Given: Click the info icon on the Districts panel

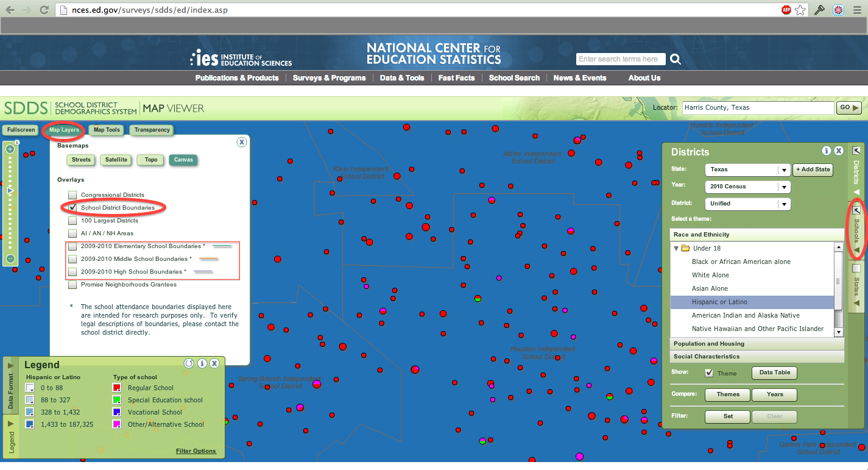Looking at the screenshot, I should [827, 151].
